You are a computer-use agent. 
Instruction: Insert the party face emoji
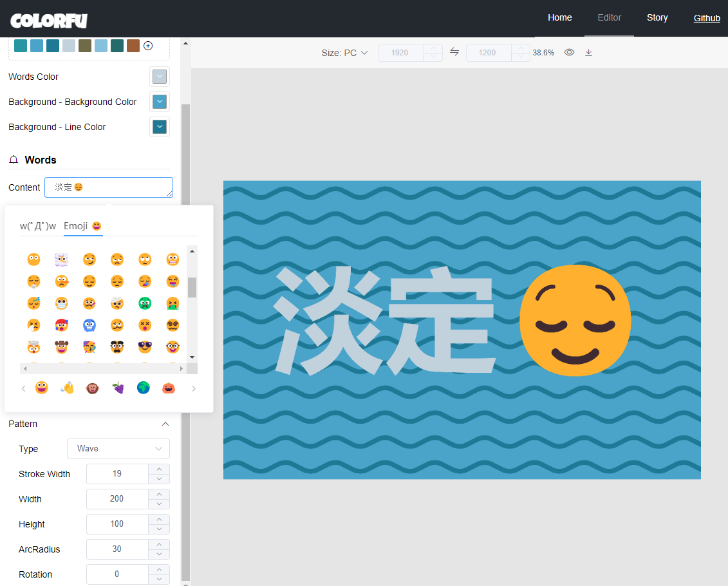click(x=89, y=347)
